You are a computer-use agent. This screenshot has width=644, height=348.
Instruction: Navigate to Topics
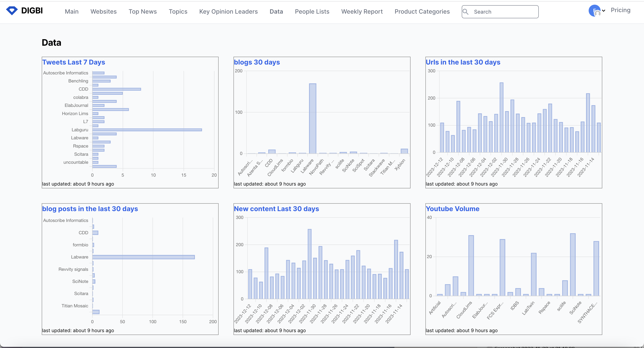178,12
